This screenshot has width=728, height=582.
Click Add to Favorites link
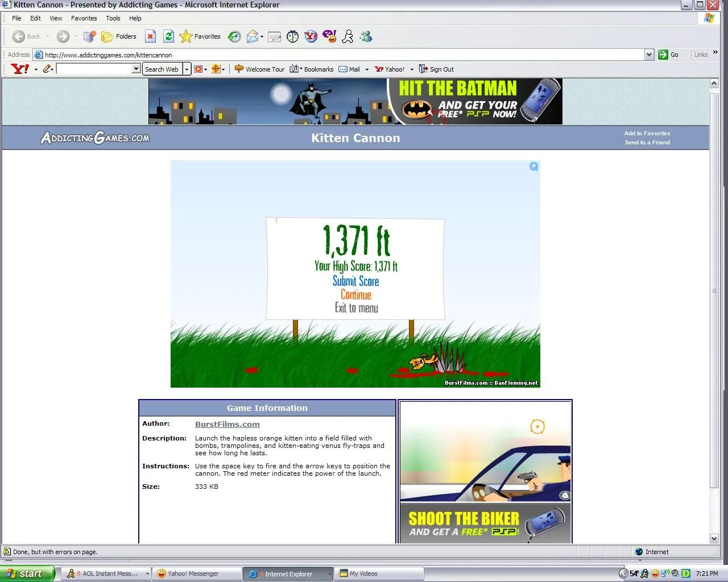(x=647, y=134)
